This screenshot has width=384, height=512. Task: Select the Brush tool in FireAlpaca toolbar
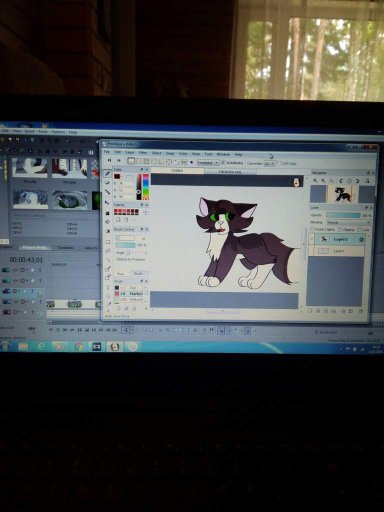coord(107,173)
